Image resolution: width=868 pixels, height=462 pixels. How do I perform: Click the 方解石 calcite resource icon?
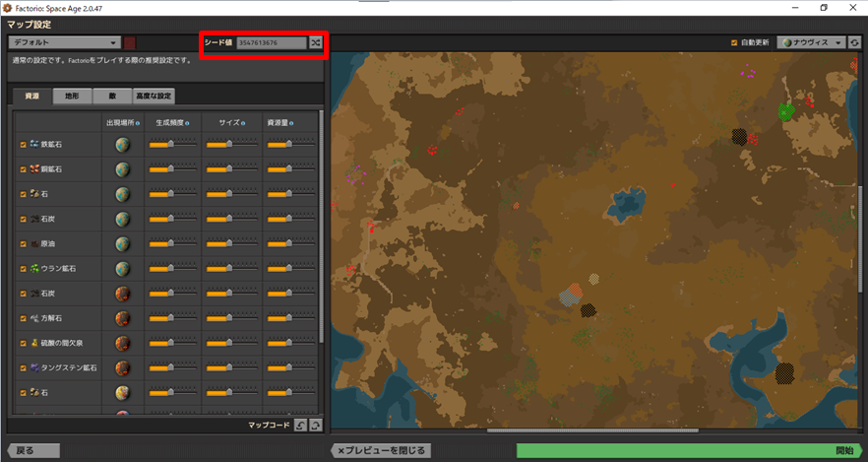click(34, 318)
